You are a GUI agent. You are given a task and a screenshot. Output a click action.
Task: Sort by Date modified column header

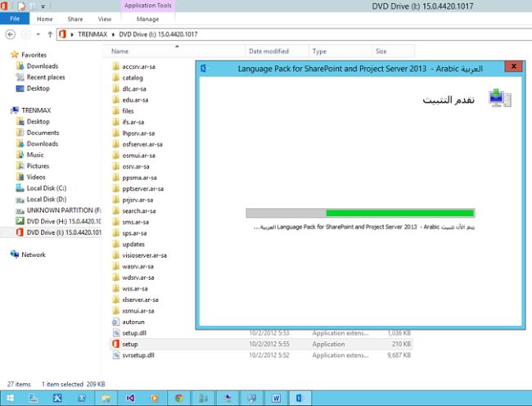(x=268, y=52)
